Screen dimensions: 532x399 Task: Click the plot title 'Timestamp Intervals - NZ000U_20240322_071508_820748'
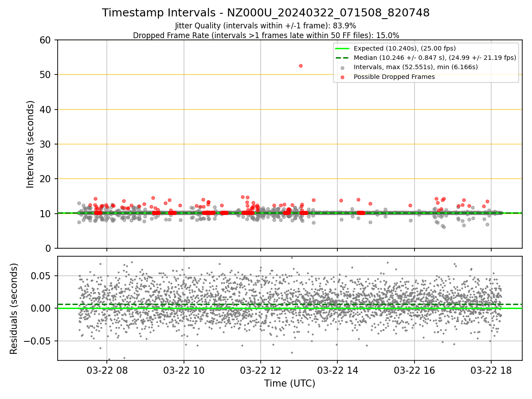pos(266,13)
